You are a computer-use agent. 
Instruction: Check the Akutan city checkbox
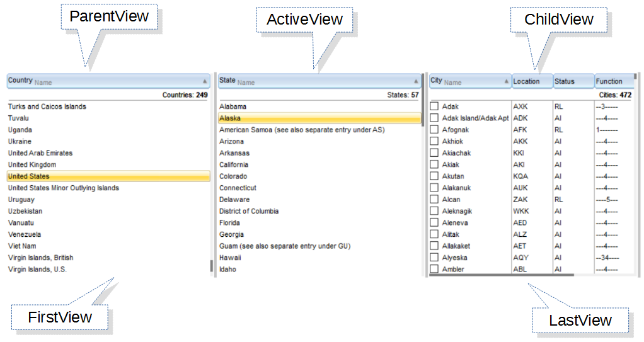click(434, 176)
